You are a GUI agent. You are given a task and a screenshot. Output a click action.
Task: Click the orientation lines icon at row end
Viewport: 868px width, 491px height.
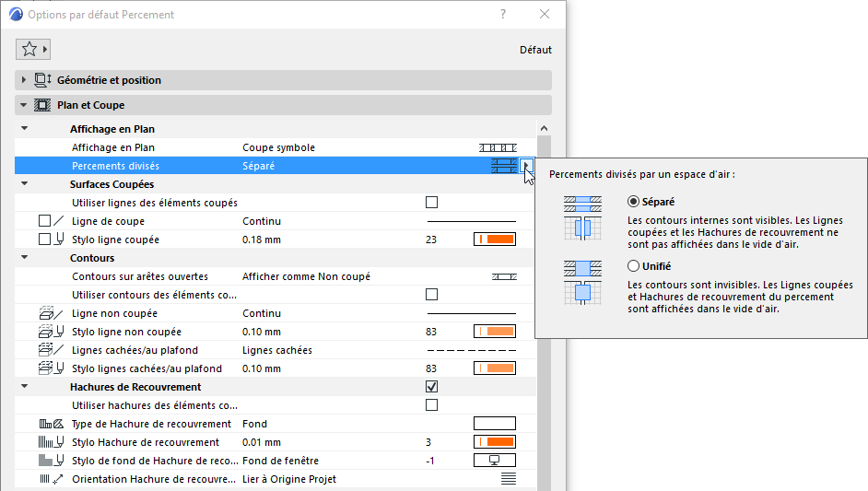point(509,479)
